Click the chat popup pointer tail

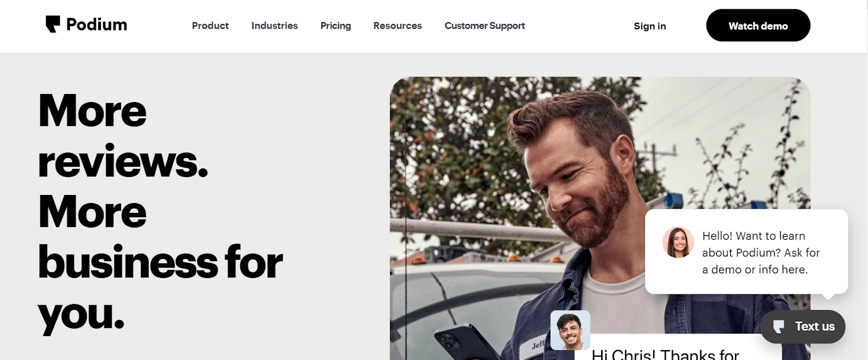pyautogui.click(x=828, y=296)
